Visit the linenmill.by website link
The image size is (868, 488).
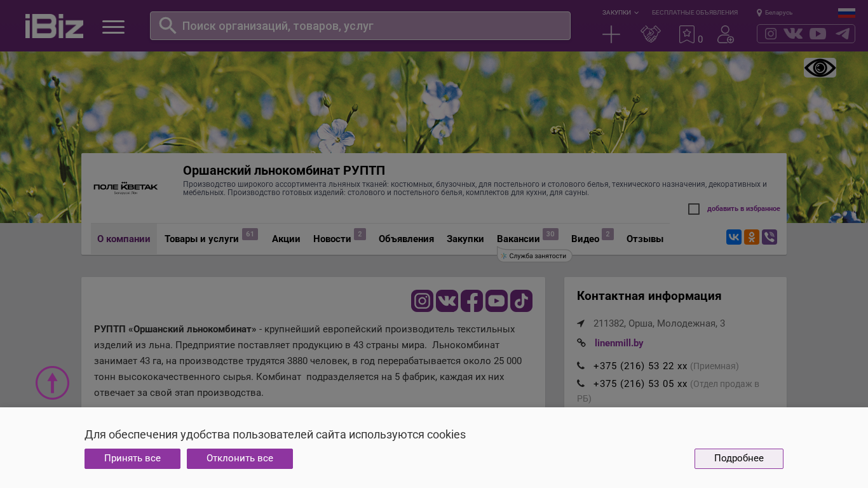(x=619, y=343)
